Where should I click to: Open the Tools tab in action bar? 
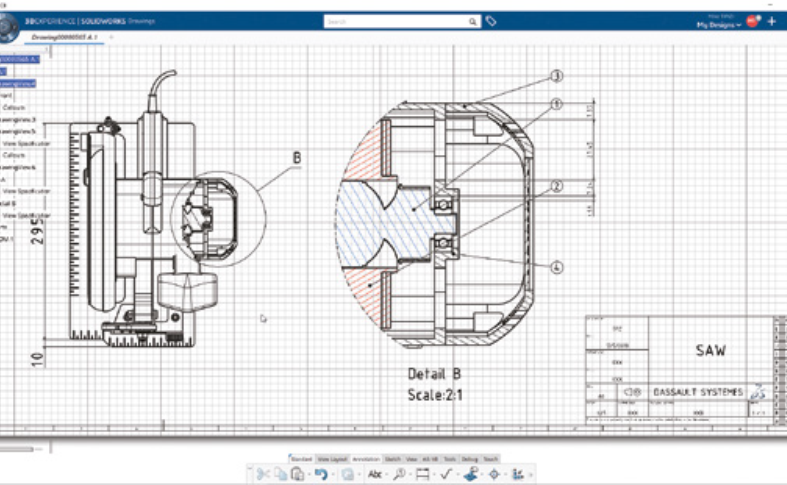[x=450, y=459]
